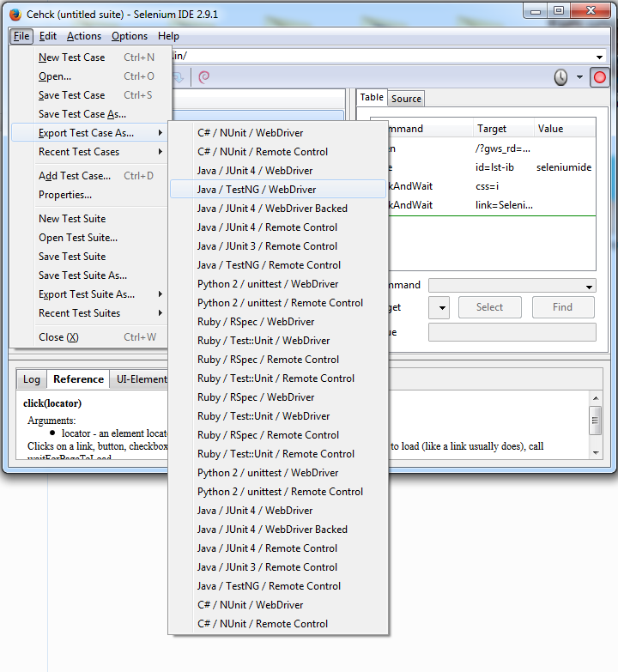Viewport: 618px width, 672px height.
Task: Select table row with id=lst-ib target
Action: [x=492, y=167]
